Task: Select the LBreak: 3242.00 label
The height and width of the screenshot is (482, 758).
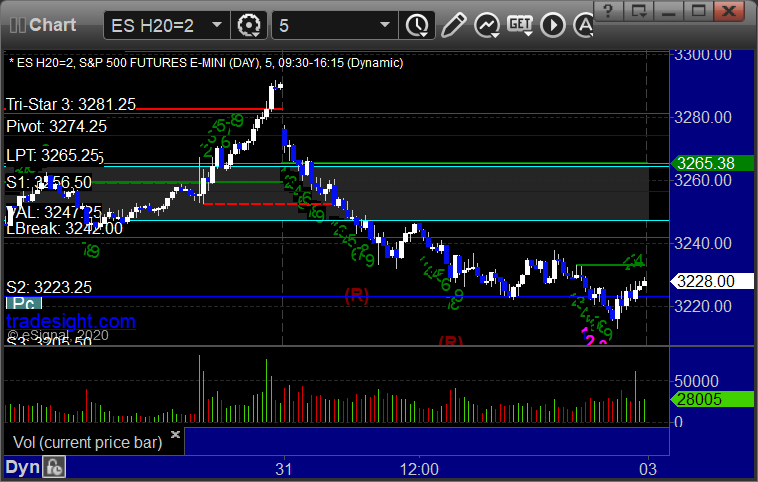Action: click(64, 228)
